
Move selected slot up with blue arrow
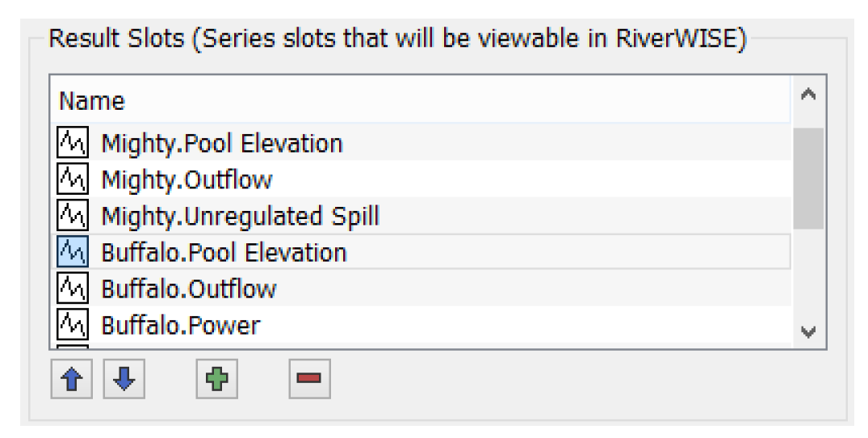(72, 380)
